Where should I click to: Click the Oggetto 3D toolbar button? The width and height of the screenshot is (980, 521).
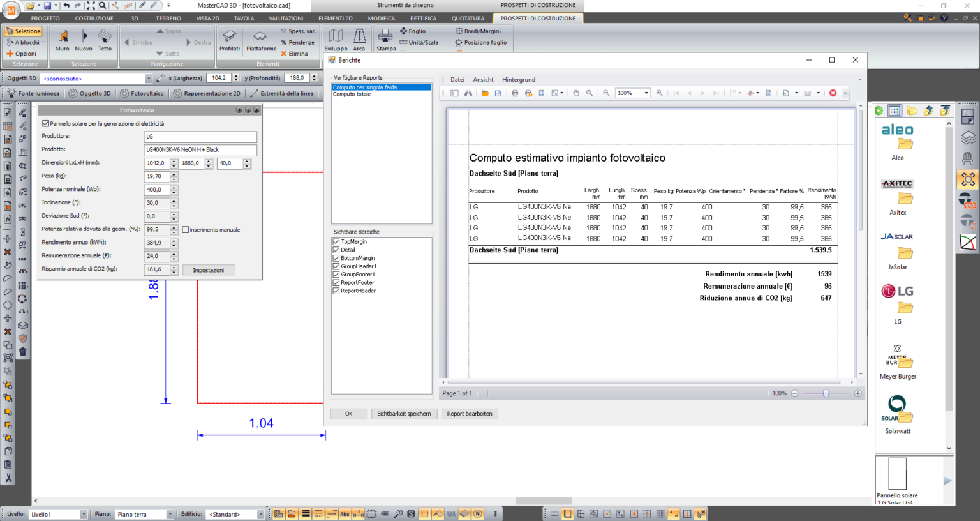(89, 93)
